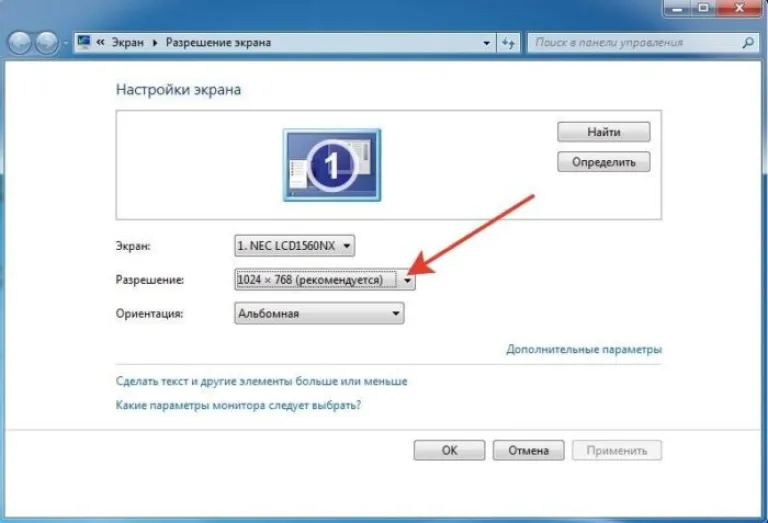Minimize the window
The height and width of the screenshot is (523, 768).
(x=677, y=7)
